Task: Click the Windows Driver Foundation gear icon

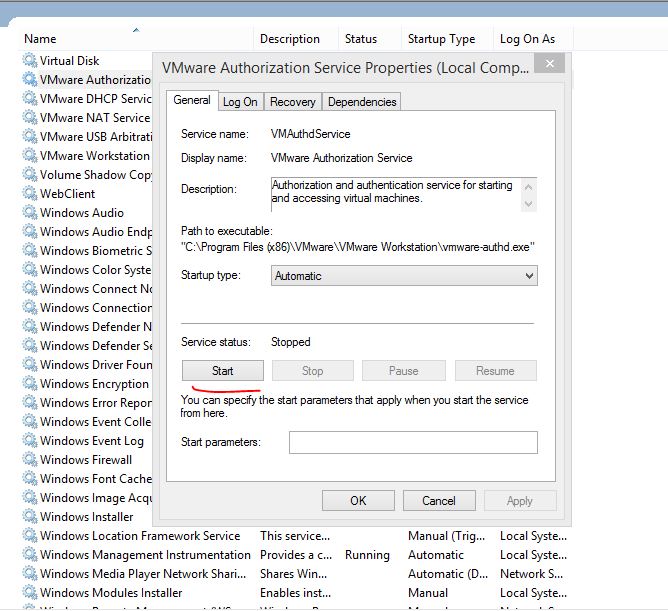Action: 30,364
